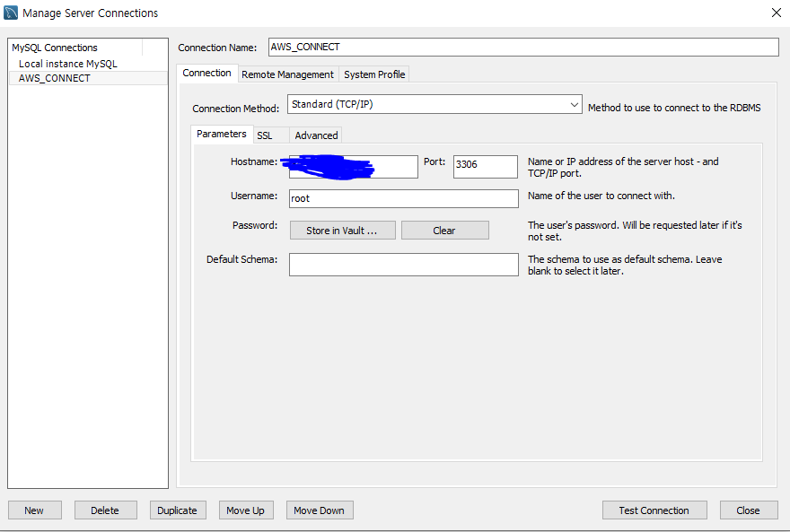Screen dimensions: 790x532
Task: Open the Remote Management tab
Action: [x=287, y=74]
